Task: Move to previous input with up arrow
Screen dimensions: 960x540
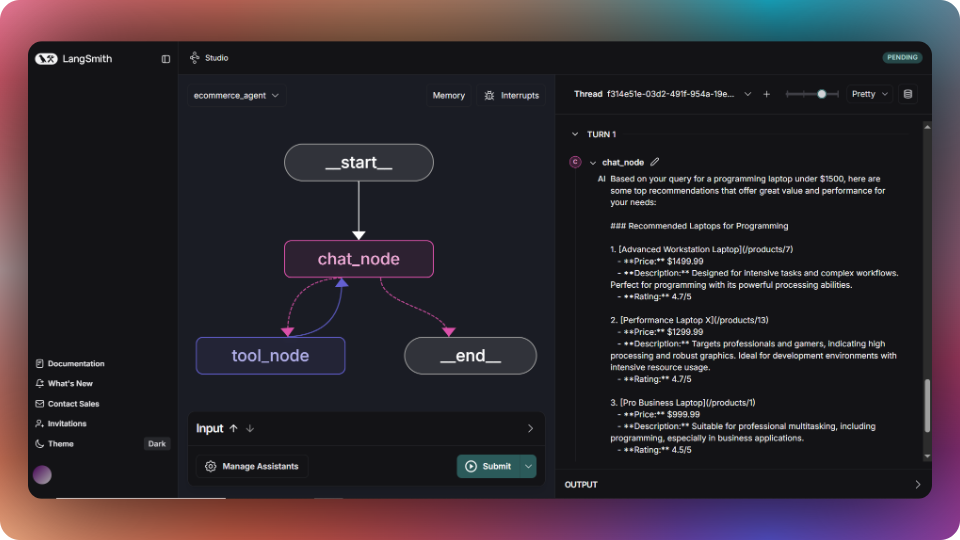Action: (x=233, y=429)
